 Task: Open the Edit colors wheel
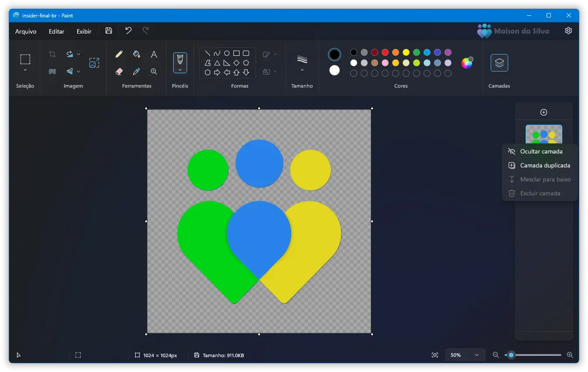click(x=467, y=63)
